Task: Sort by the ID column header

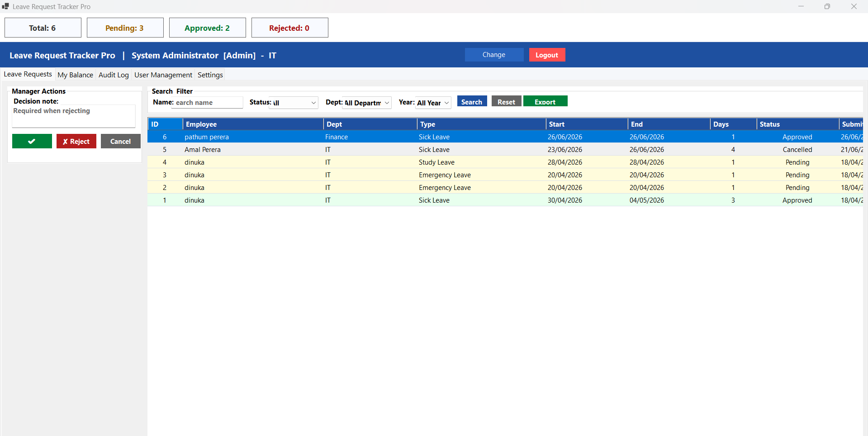Action: pos(166,124)
